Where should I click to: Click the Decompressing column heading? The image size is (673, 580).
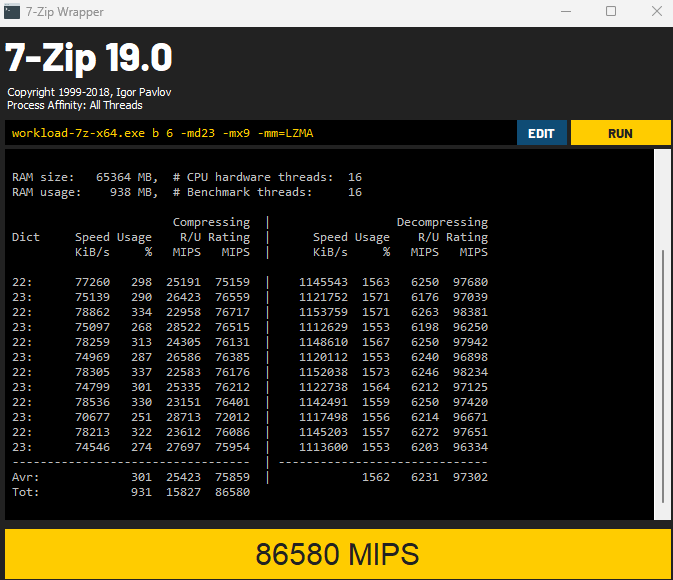click(x=442, y=222)
